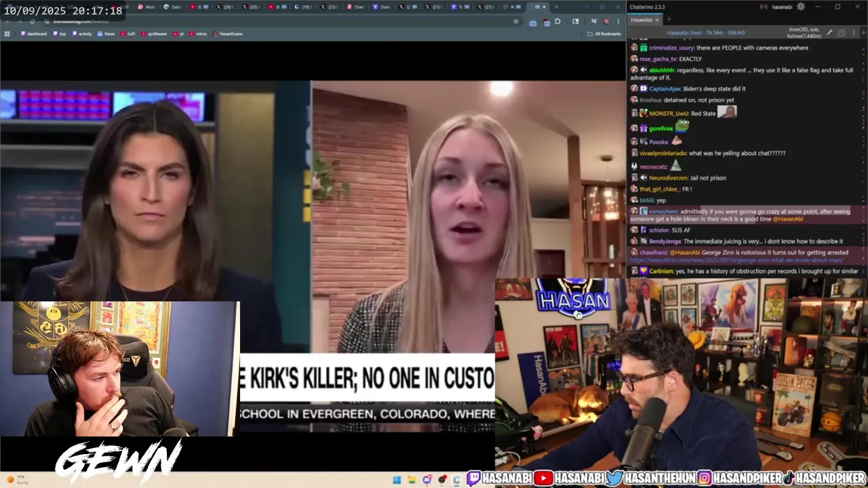Image resolution: width=868 pixels, height=488 pixels.
Task: Open the 'yt' bookmark
Action: pos(178,34)
